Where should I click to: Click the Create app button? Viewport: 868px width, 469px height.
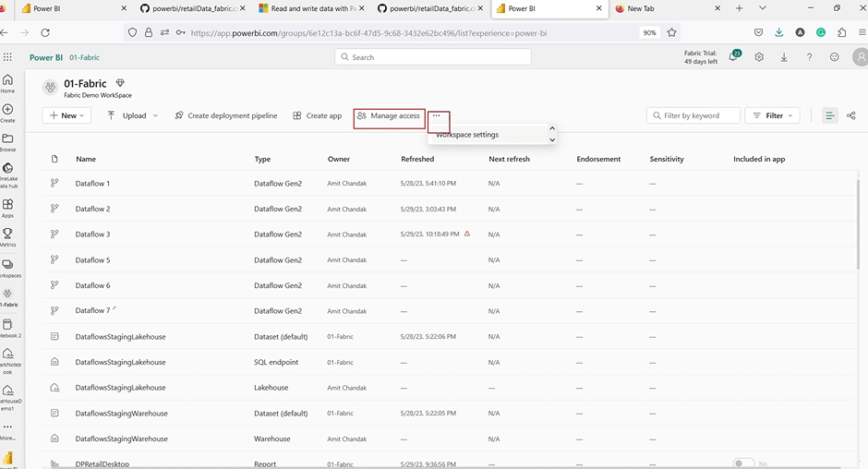pos(318,115)
